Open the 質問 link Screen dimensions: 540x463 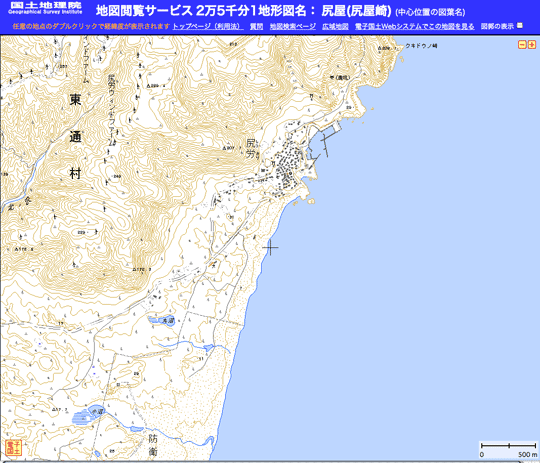click(256, 26)
